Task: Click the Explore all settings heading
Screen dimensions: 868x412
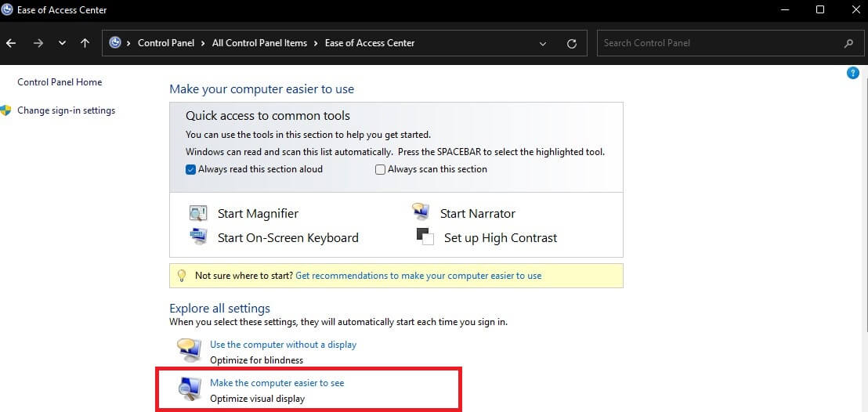Action: [220, 309]
